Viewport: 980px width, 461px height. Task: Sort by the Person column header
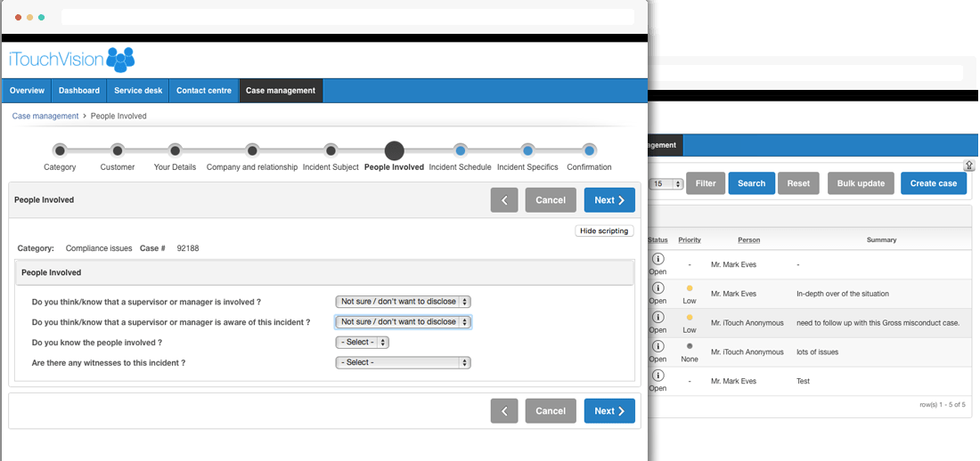(748, 240)
